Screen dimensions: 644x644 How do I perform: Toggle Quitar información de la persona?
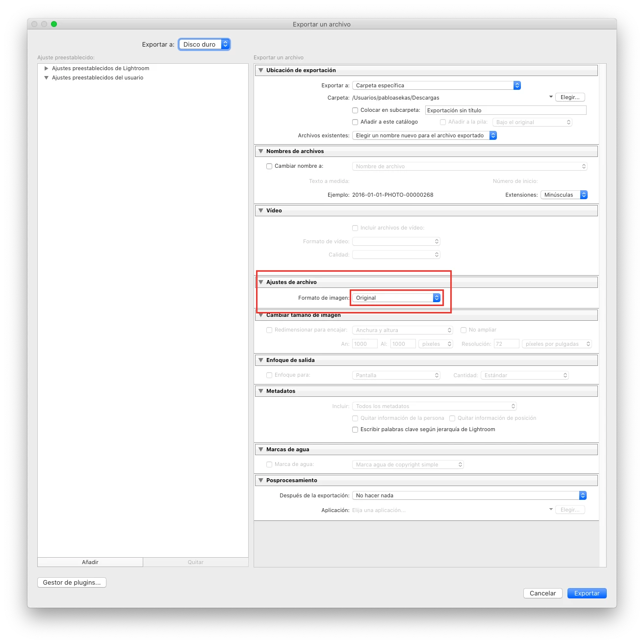355,418
